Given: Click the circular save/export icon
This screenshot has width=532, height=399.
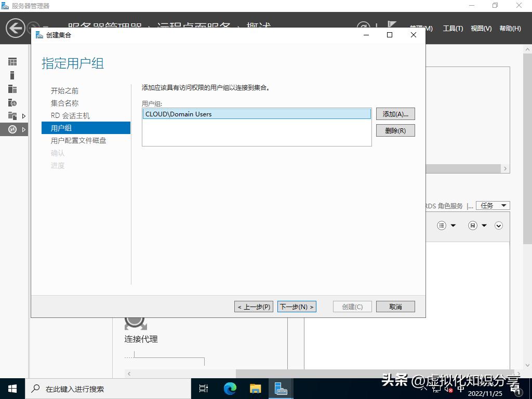Looking at the screenshot, I should (x=473, y=225).
